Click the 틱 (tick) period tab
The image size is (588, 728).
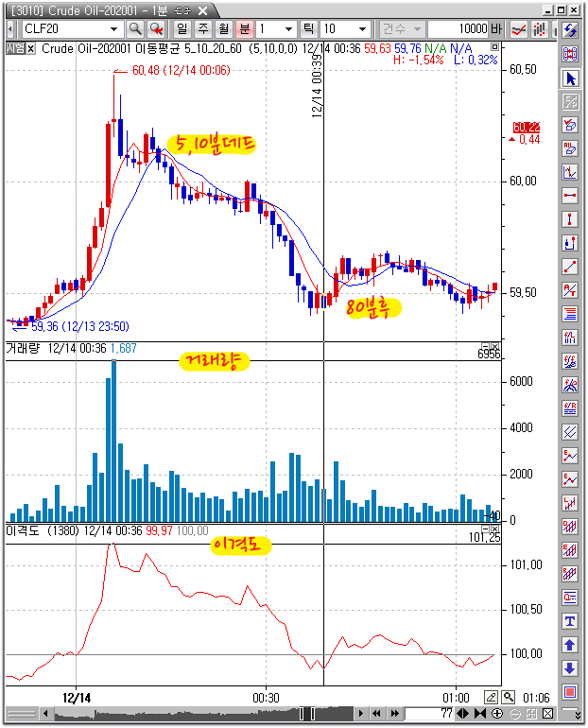tap(308, 29)
